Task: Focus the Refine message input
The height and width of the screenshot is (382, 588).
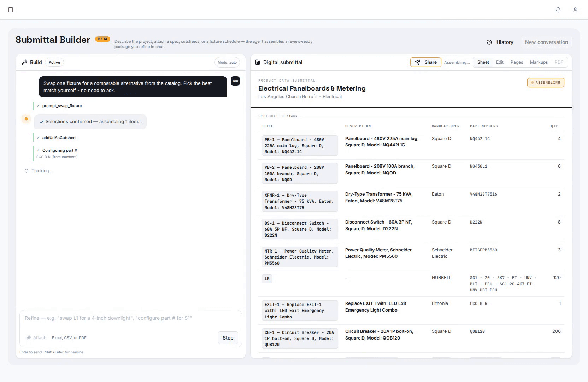Action: (x=131, y=318)
